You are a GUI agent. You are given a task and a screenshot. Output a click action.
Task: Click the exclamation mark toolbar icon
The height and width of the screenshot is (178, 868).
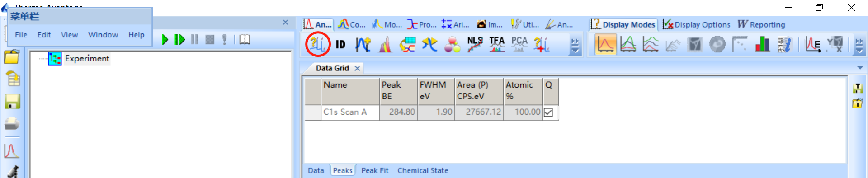(x=224, y=40)
